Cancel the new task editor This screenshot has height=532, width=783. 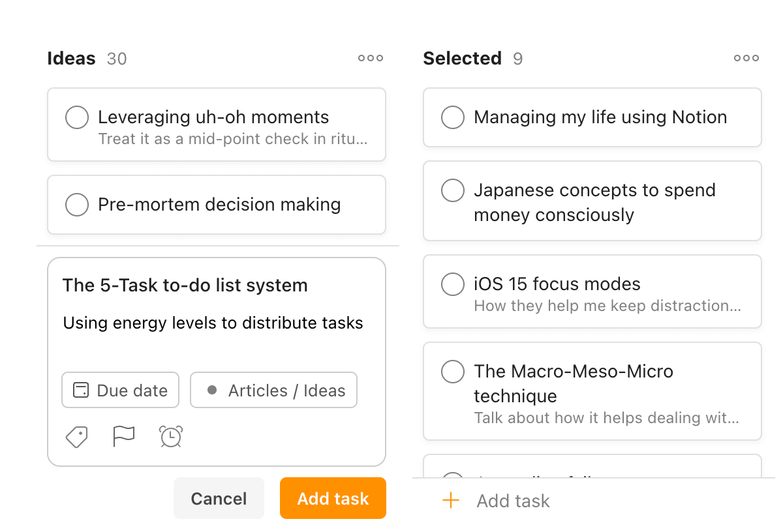coord(219,499)
